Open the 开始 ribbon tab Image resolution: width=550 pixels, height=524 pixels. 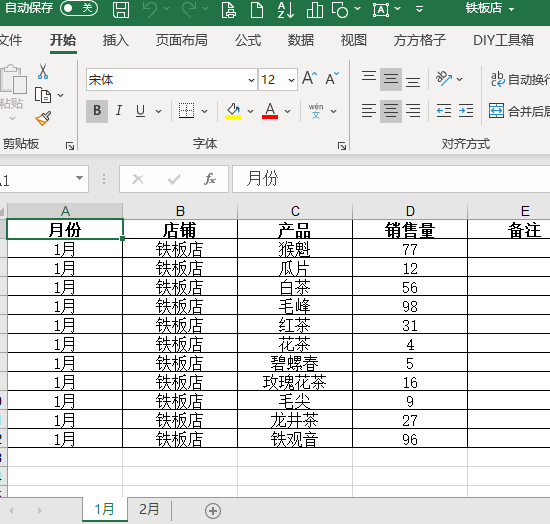[x=63, y=40]
